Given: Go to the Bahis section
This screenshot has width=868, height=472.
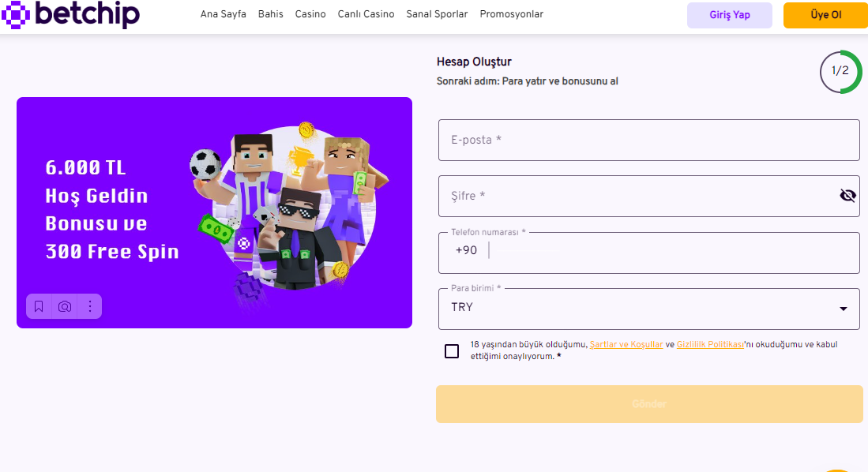Looking at the screenshot, I should [271, 14].
